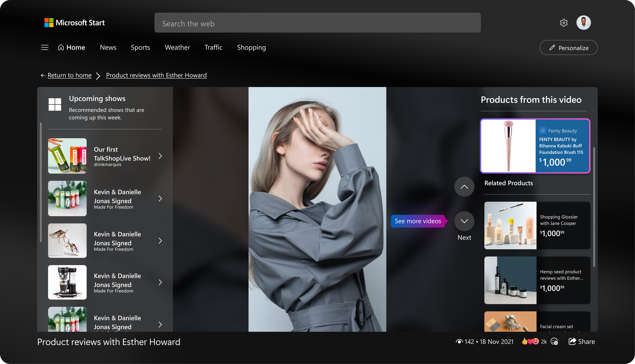This screenshot has height=364, width=635.
Task: Expand the Kevin & Danielle chevron beside lip balm show
Action: (x=160, y=198)
